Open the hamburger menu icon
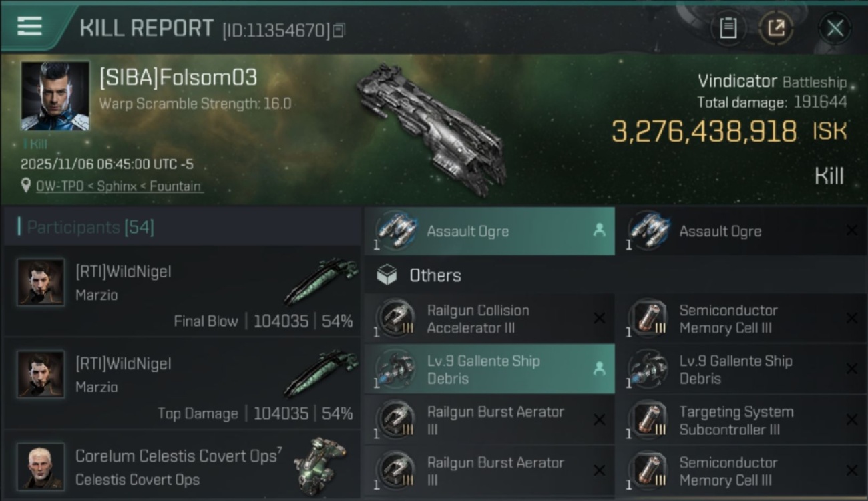 pyautogui.click(x=30, y=26)
